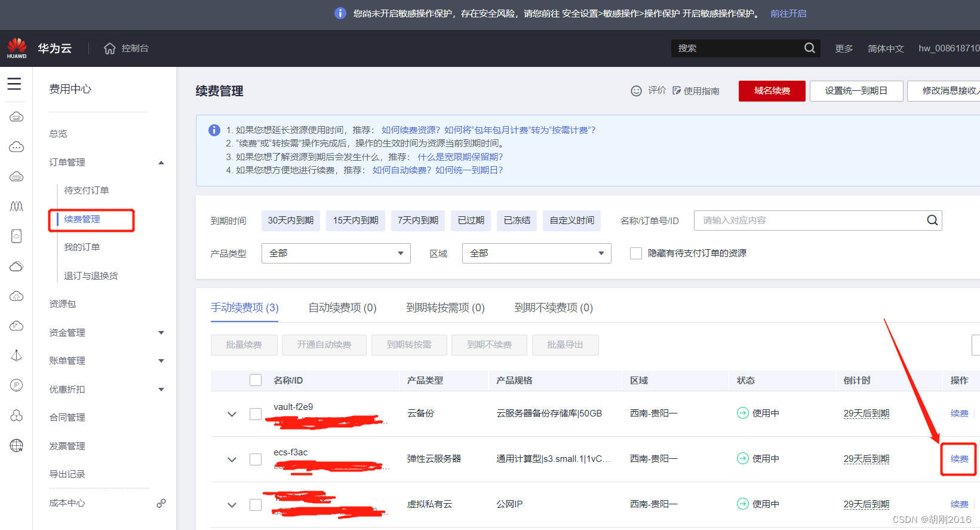Open 退订与退换货 in sidebar
980x530 pixels.
(x=91, y=276)
